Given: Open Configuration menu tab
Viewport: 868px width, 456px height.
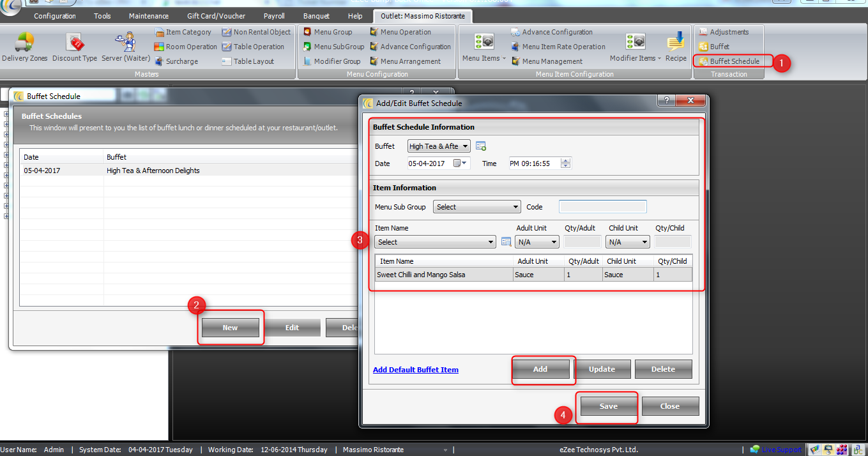Looking at the screenshot, I should (55, 16).
